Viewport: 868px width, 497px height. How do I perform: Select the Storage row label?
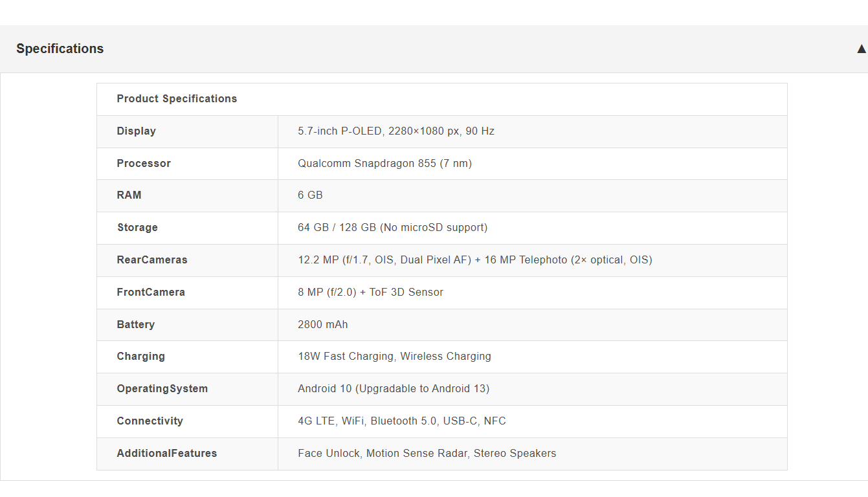click(137, 228)
